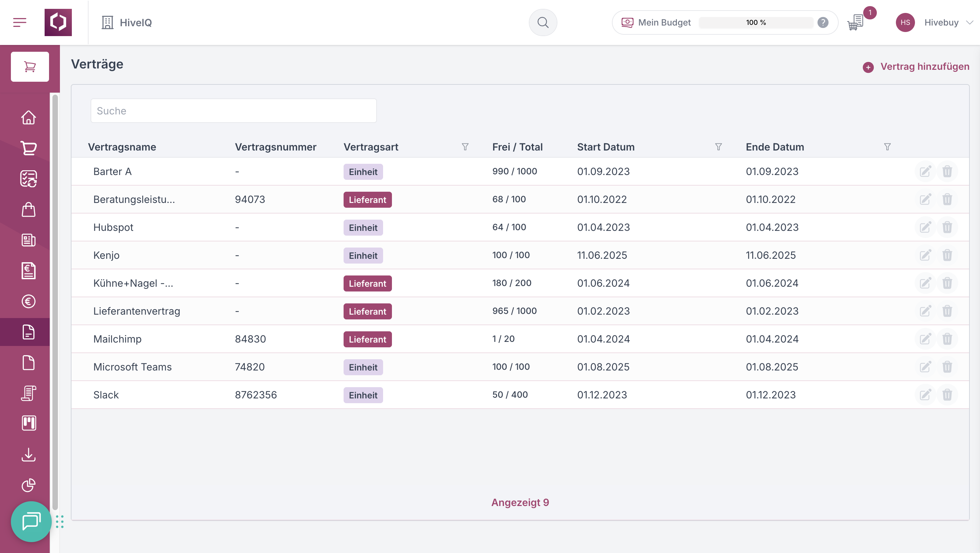Delete the Mailchimp contract with trash icon
Viewport: 980px width, 553px height.
coord(947,339)
